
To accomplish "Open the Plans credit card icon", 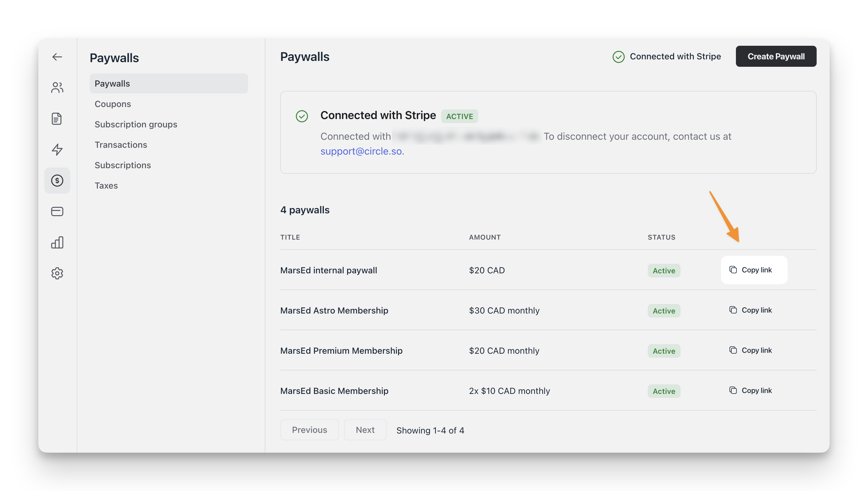I will (57, 211).
